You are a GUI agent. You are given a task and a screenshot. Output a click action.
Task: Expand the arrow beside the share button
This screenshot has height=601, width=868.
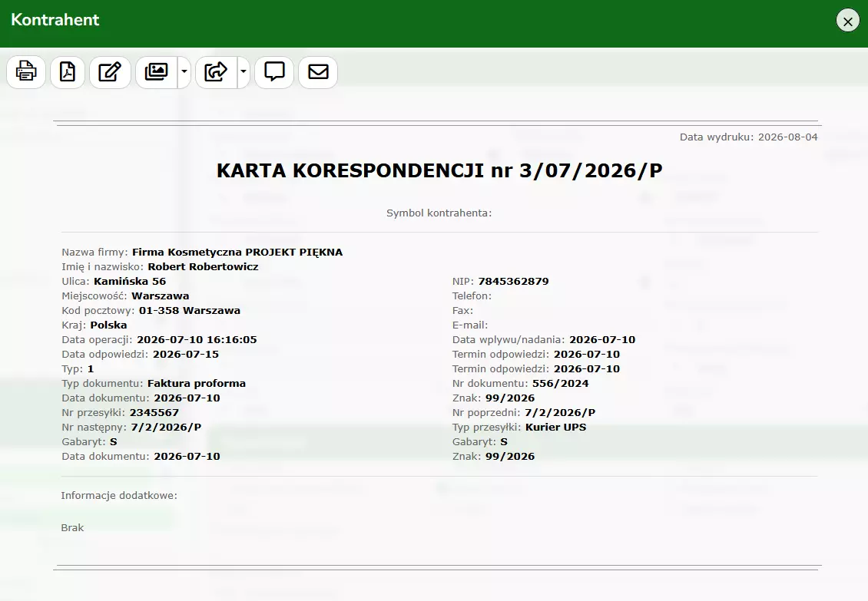[244, 72]
